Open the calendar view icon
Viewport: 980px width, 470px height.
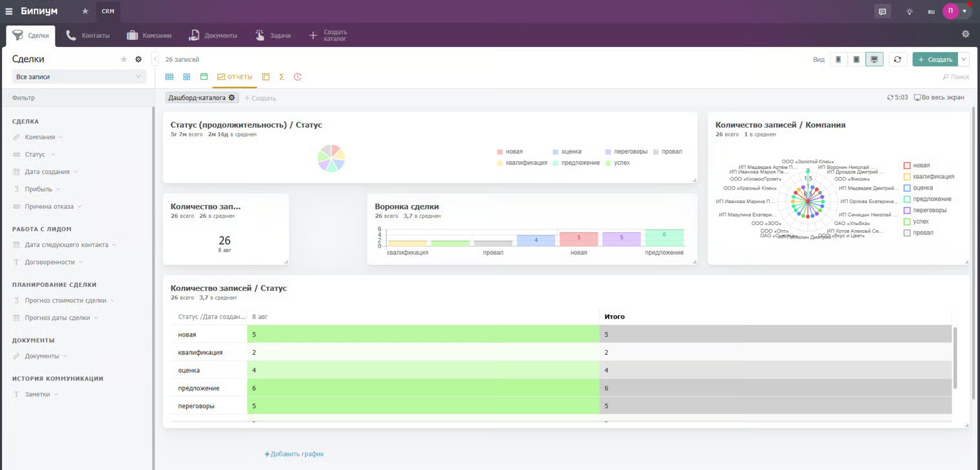[204, 77]
